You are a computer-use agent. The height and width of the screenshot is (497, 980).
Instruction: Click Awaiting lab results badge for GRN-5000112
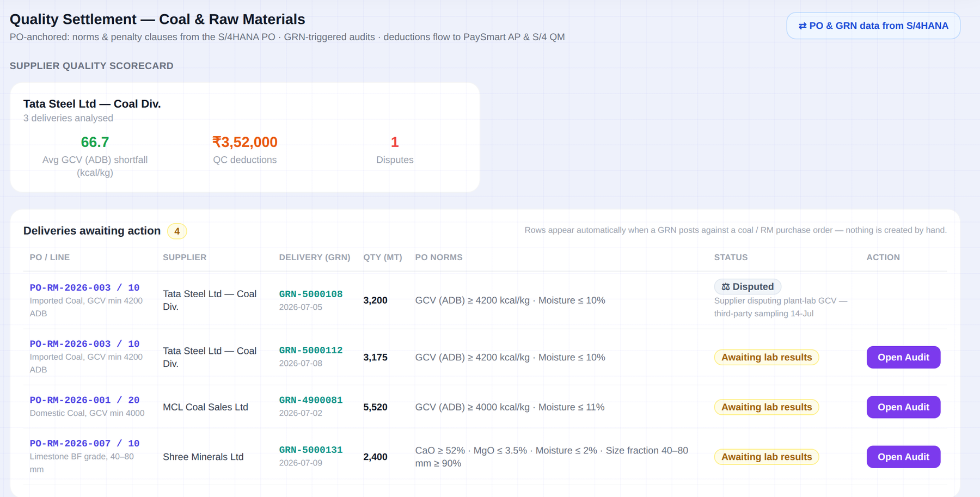(x=767, y=357)
